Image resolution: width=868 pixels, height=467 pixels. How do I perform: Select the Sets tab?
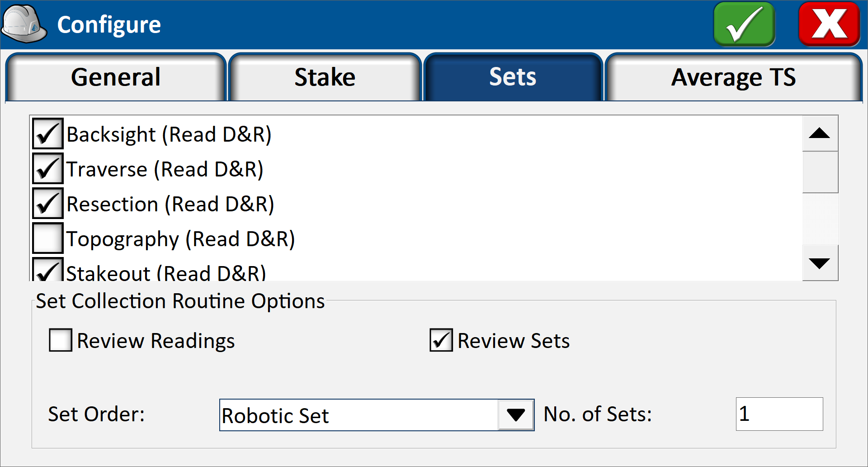click(x=513, y=77)
